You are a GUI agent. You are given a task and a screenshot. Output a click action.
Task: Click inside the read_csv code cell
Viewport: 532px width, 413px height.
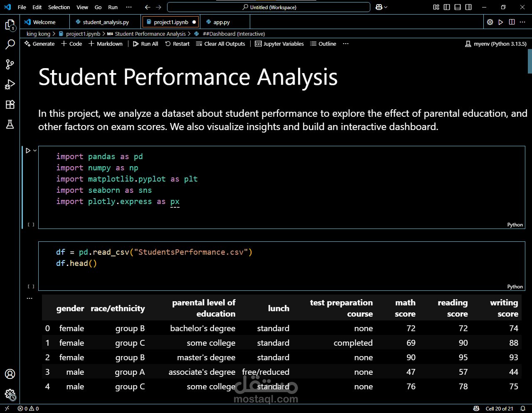tap(281, 266)
